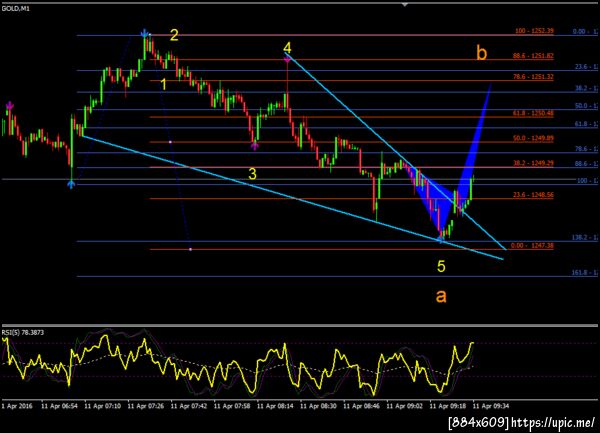The image size is (600, 433).
Task: Select the orange Fibonacci label 0.00 - 1247.38
Action: pos(532,245)
